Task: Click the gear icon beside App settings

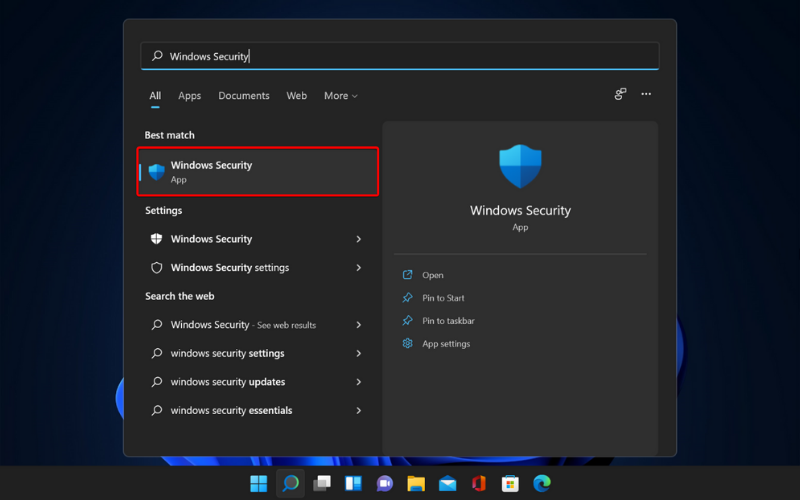Action: [x=407, y=343]
